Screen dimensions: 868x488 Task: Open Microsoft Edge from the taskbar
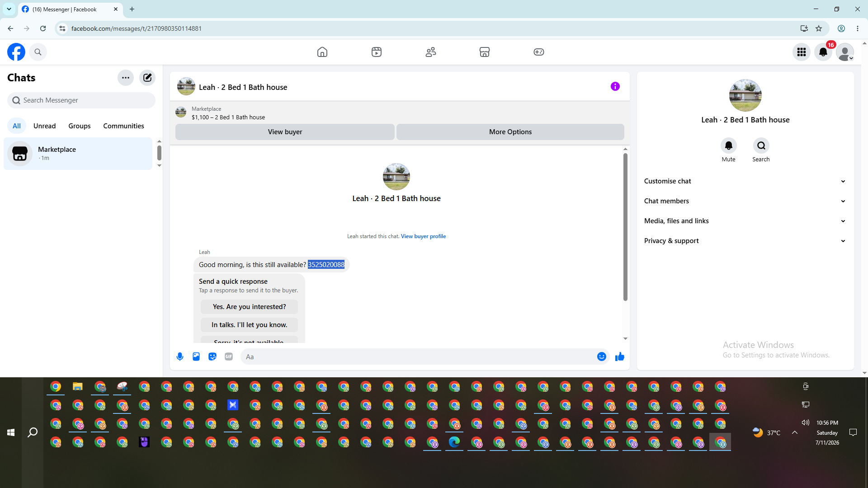454,442
